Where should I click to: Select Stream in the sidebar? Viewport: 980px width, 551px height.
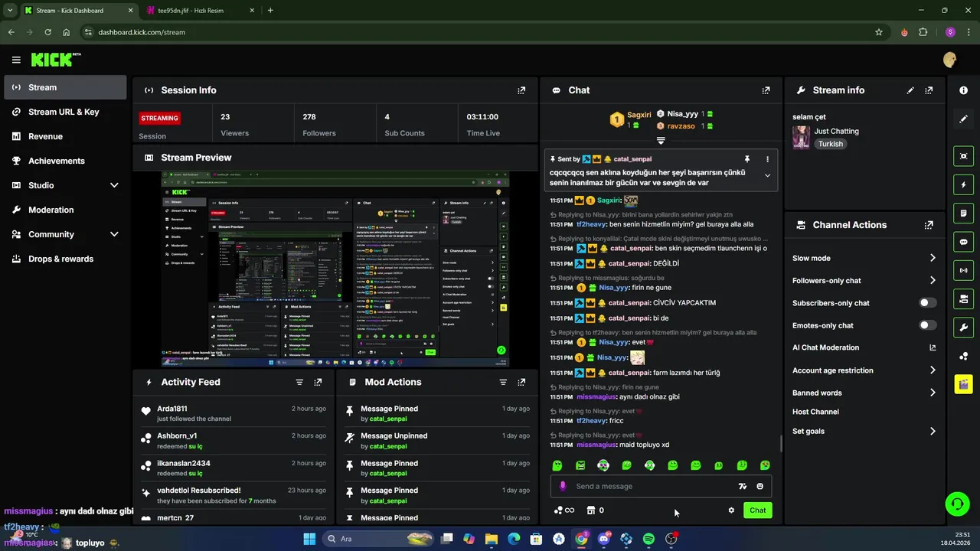tap(65, 87)
